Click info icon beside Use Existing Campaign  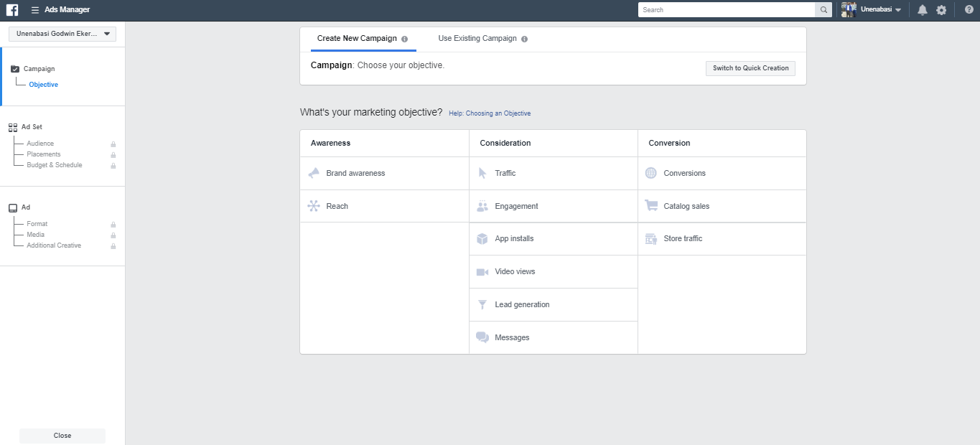click(x=524, y=39)
